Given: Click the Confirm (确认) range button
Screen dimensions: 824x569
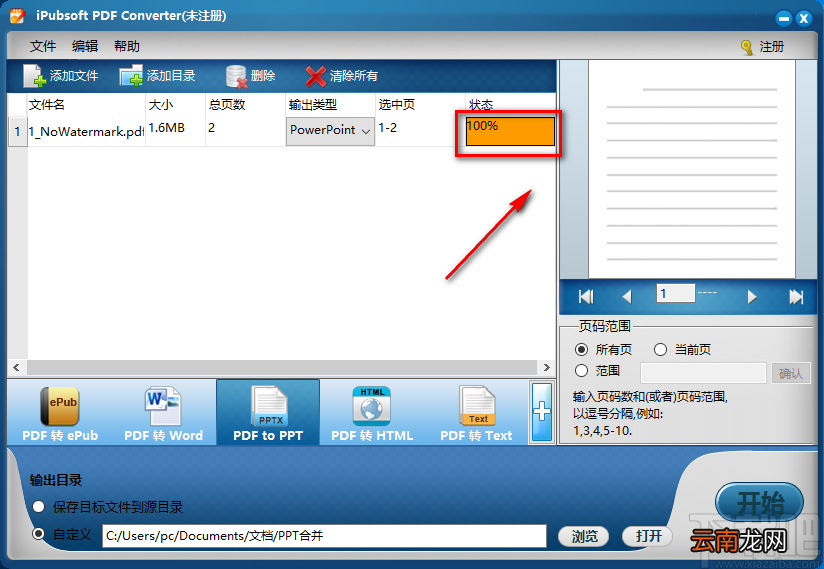Looking at the screenshot, I should pyautogui.click(x=791, y=374).
